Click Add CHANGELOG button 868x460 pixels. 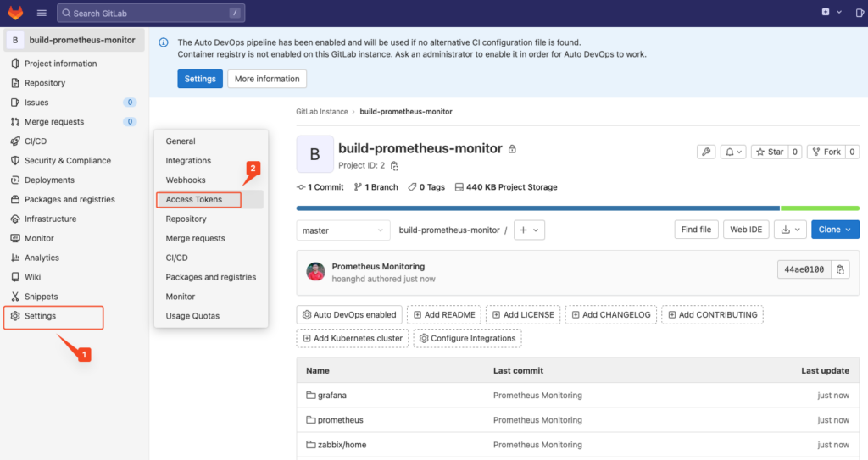click(x=611, y=314)
